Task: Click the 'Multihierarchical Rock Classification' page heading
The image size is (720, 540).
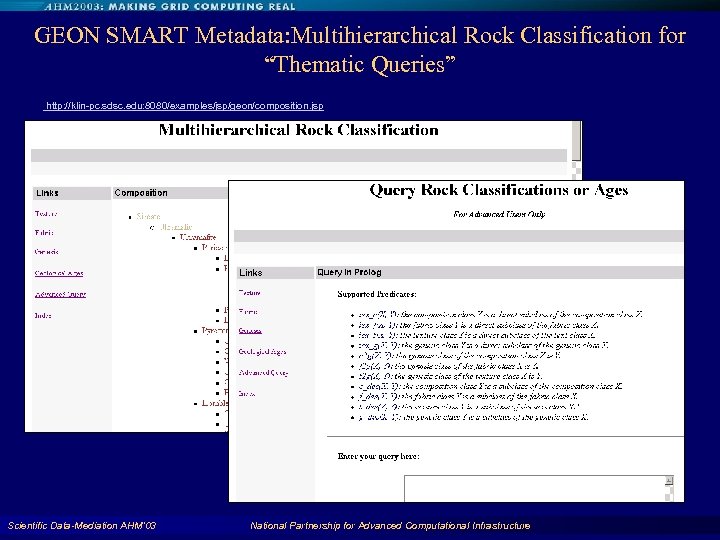Action: point(298,130)
